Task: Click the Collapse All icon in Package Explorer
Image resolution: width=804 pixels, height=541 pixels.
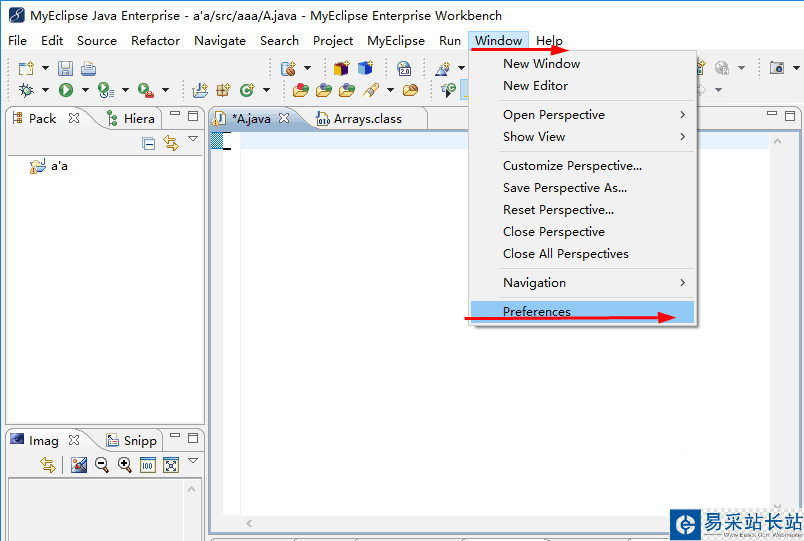Action: click(149, 144)
